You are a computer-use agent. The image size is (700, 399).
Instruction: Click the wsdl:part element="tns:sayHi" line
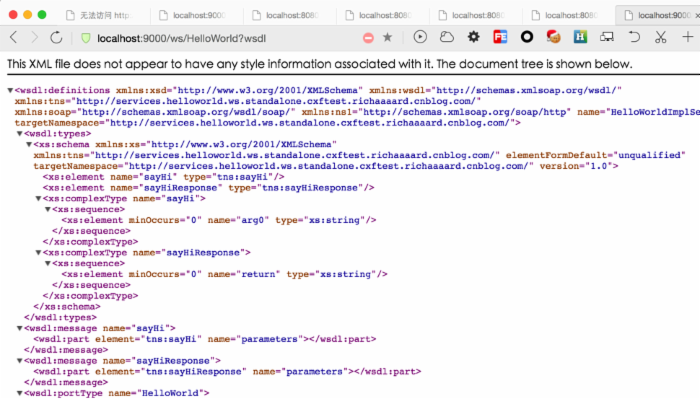(x=204, y=339)
